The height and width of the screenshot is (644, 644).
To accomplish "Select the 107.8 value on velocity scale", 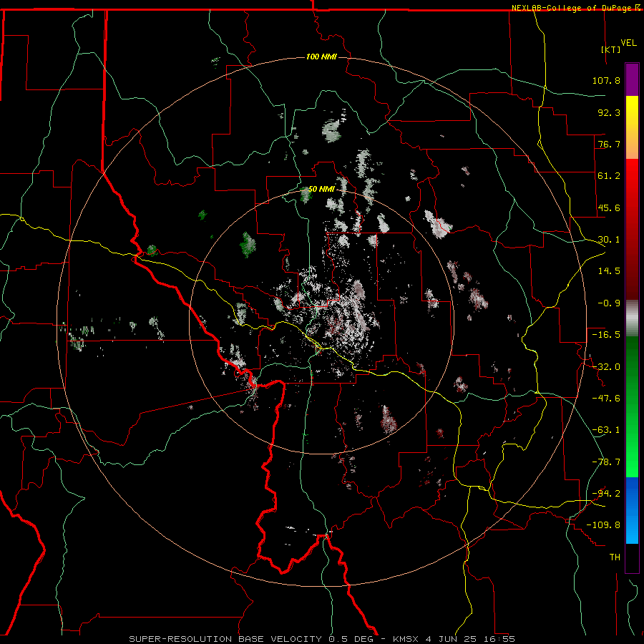I will 606,80.
